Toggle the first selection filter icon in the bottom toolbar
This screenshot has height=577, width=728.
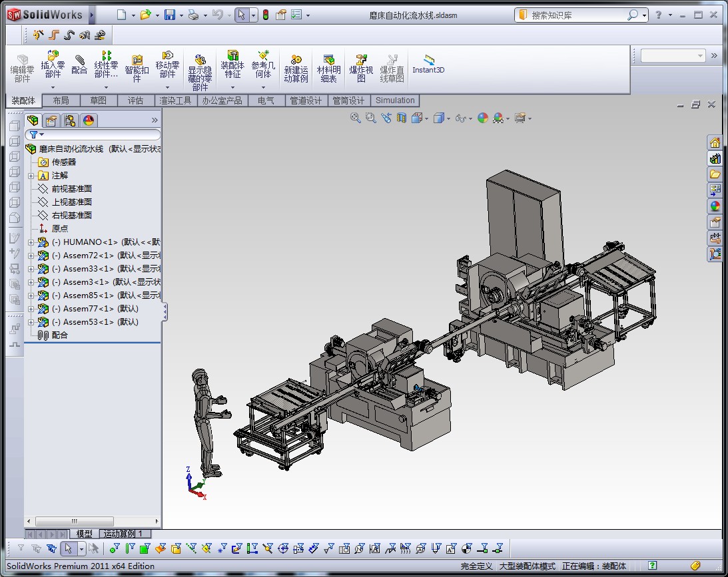(x=21, y=548)
